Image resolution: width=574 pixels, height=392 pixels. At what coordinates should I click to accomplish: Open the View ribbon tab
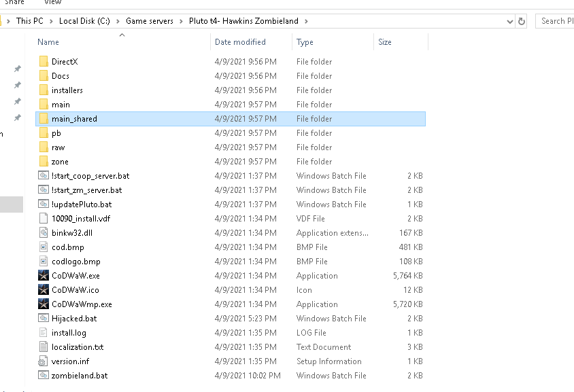point(52,3)
